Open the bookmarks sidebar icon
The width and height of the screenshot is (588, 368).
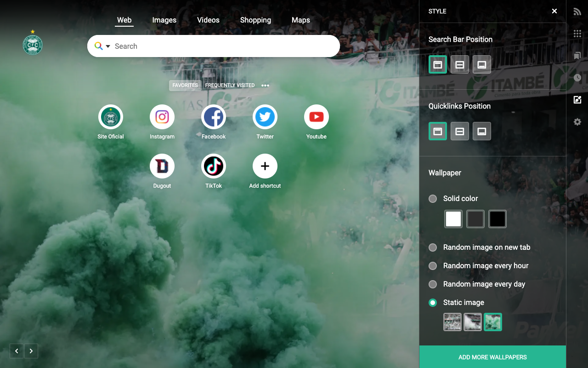pos(577,56)
